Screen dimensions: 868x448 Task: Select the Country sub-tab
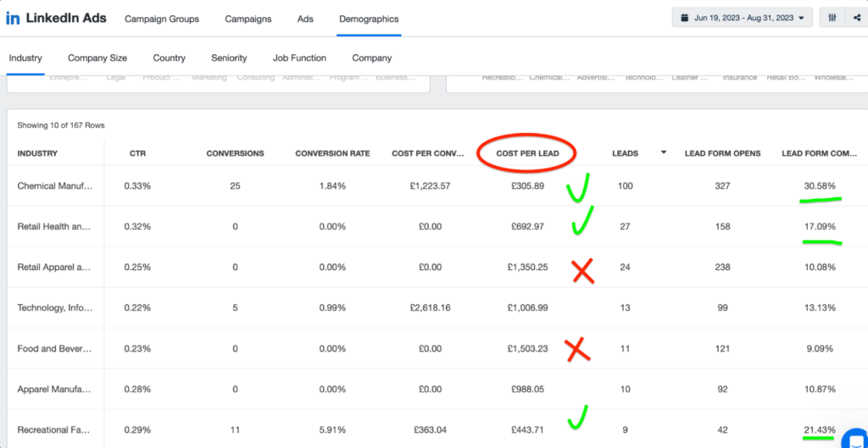point(170,58)
